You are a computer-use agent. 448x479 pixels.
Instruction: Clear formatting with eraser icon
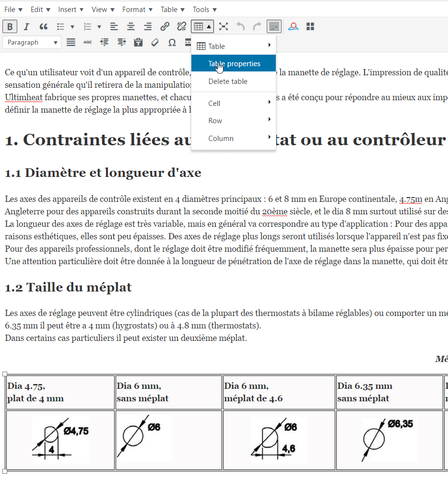tap(155, 42)
